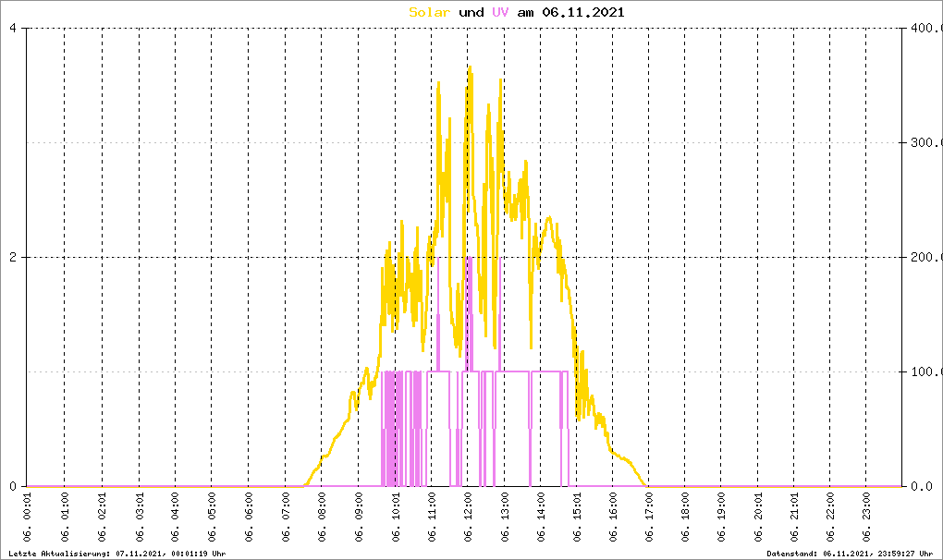Select the left axis label 2
The height and width of the screenshot is (560, 943).
point(12,257)
